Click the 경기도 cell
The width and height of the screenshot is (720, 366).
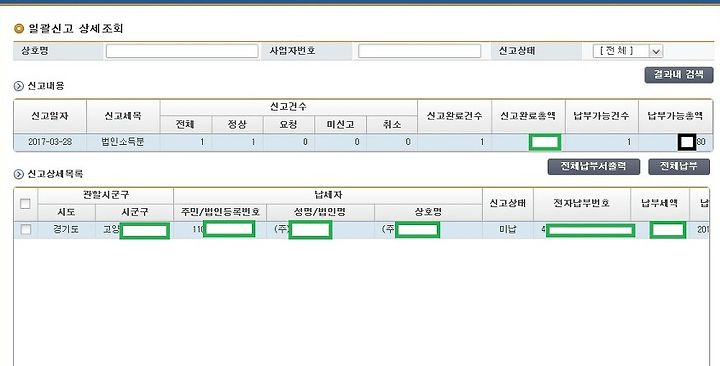[x=66, y=230]
